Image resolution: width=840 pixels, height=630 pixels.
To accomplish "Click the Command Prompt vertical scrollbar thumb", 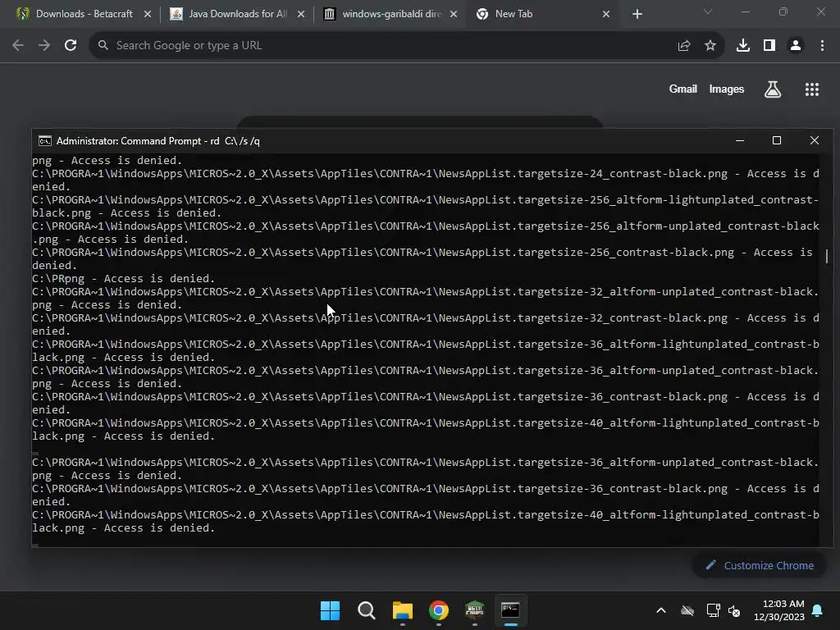I will coord(826,256).
